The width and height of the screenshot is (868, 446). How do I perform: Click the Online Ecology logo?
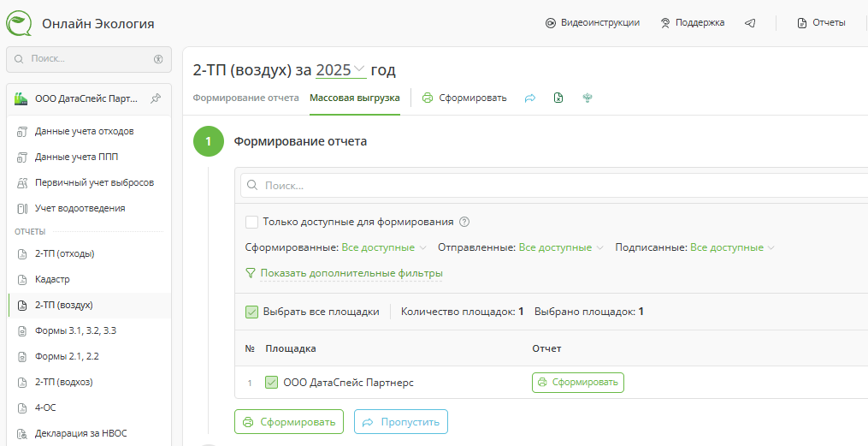19,23
